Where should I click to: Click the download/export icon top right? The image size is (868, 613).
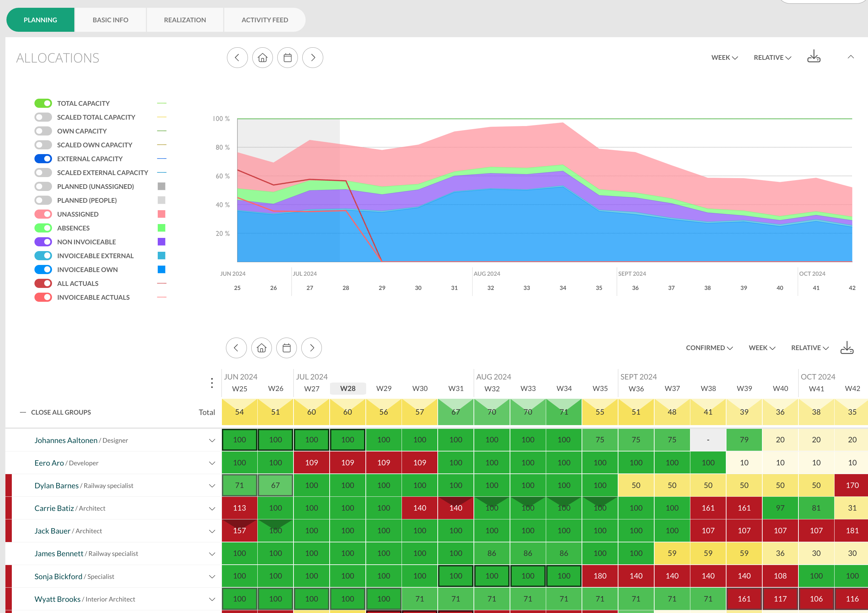tap(814, 58)
